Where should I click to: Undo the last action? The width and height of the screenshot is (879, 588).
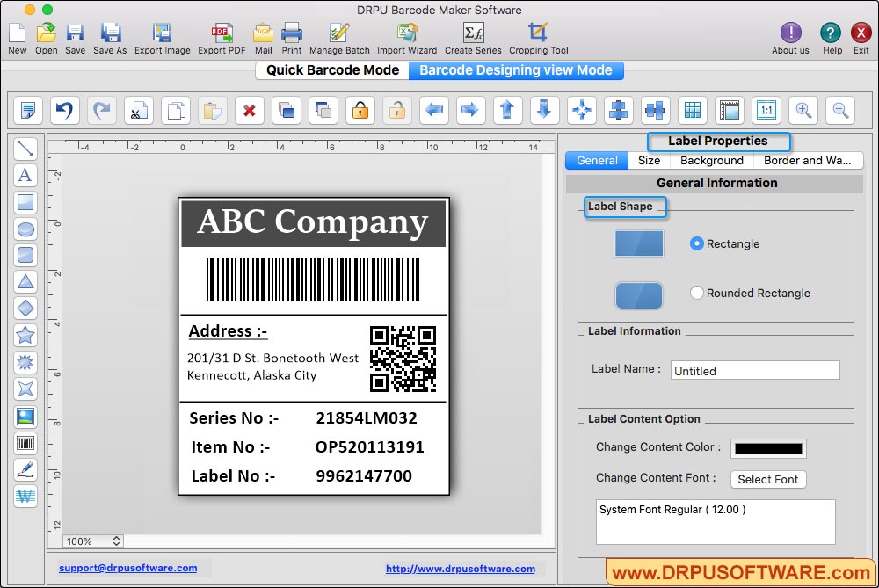[63, 110]
